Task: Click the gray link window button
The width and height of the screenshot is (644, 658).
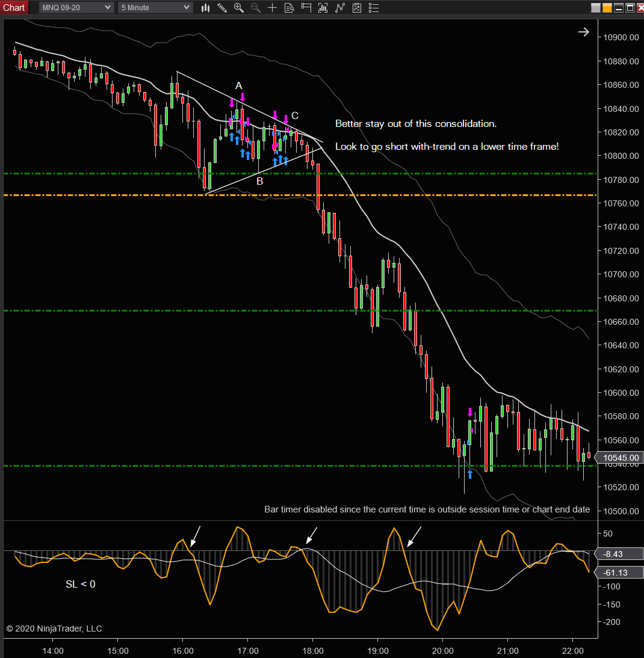Action: [x=596, y=8]
